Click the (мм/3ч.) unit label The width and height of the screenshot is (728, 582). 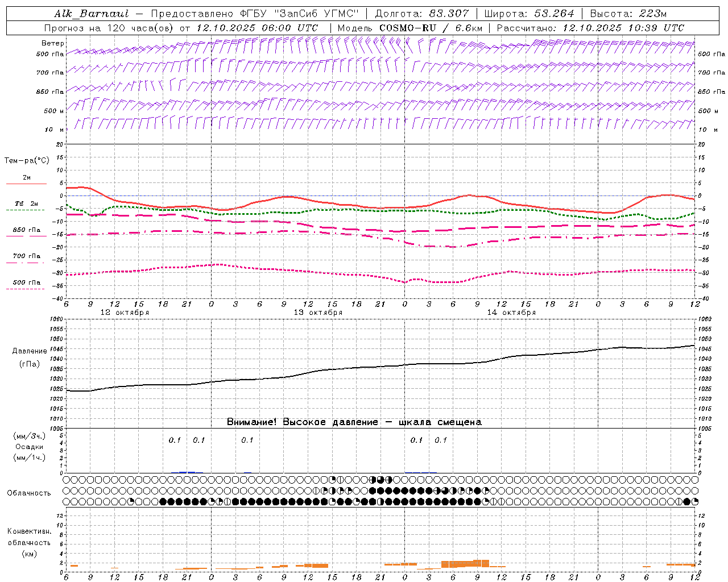[x=30, y=436]
